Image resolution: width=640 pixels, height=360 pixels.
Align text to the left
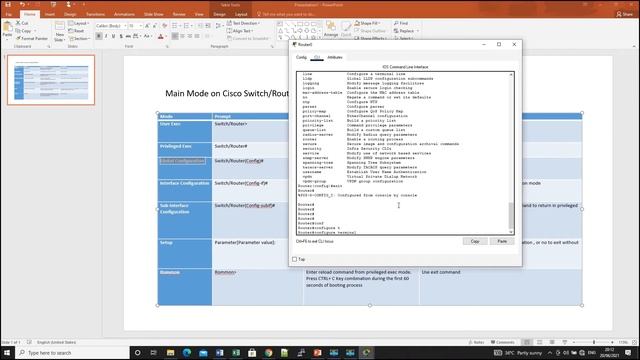[175, 36]
